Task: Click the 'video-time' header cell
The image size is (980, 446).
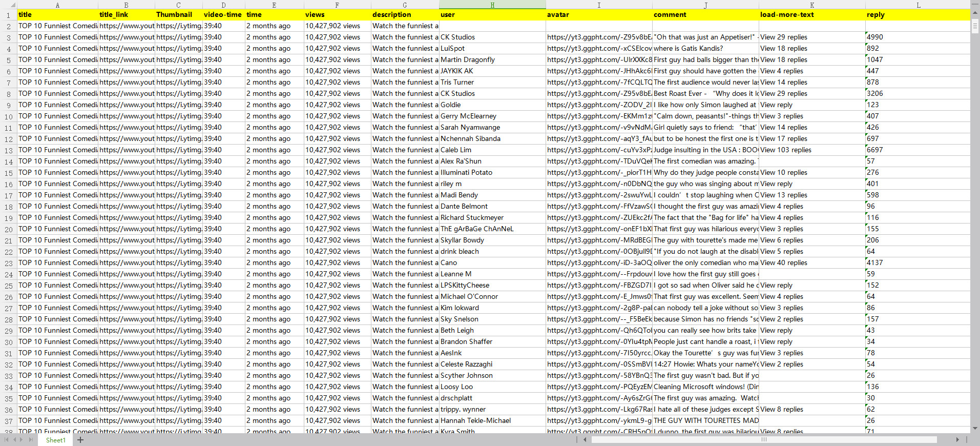Action: point(224,15)
